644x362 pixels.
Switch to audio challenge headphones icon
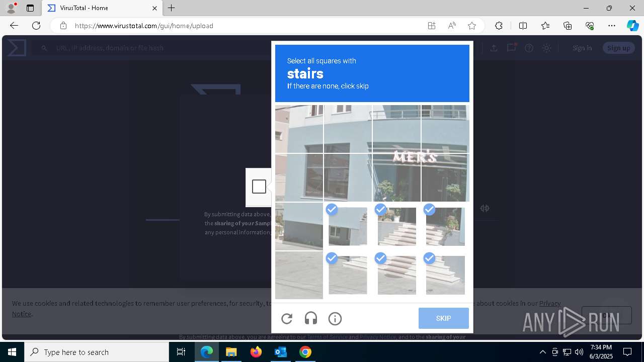click(x=311, y=318)
